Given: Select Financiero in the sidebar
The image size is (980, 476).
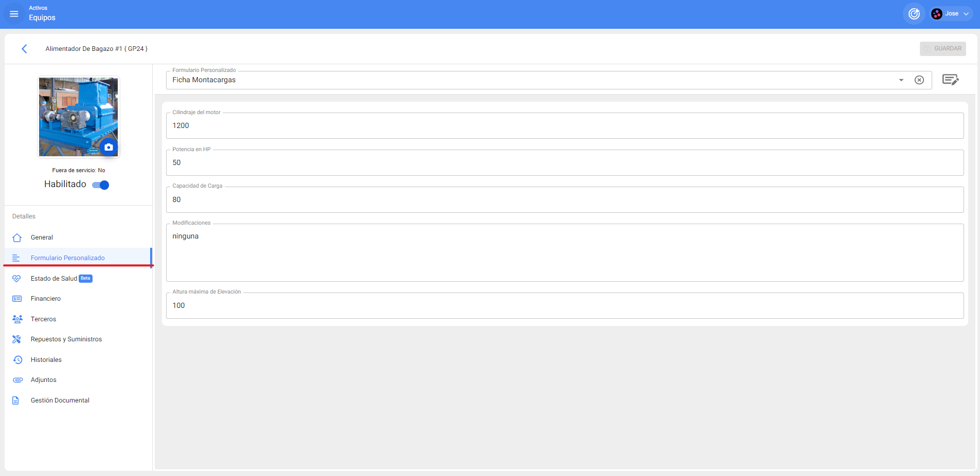Looking at the screenshot, I should pyautogui.click(x=45, y=299).
